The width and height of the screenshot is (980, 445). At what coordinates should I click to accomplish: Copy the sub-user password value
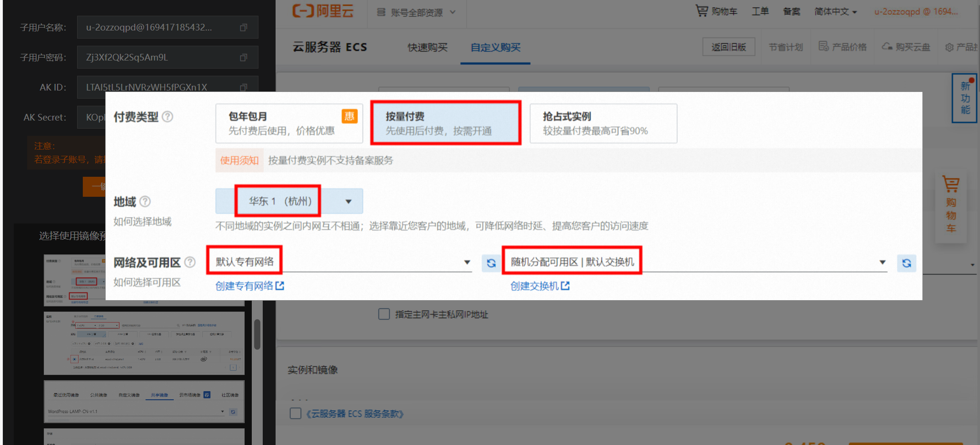point(243,58)
